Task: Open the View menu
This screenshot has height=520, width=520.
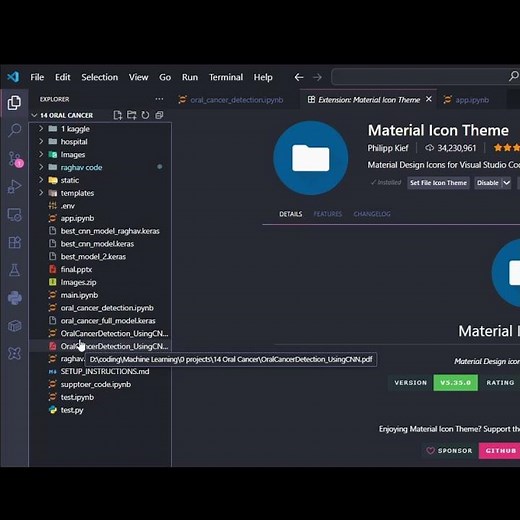Action: [138, 77]
